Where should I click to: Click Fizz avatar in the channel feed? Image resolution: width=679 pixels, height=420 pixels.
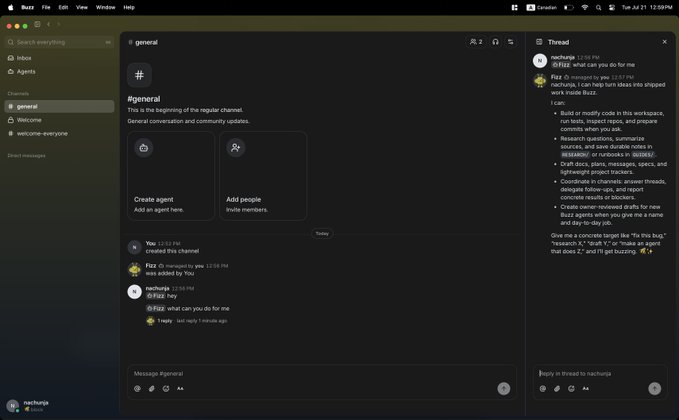[x=134, y=269]
